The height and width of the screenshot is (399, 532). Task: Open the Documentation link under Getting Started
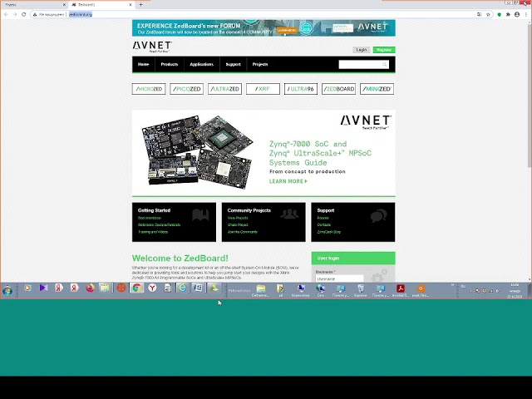pos(150,218)
